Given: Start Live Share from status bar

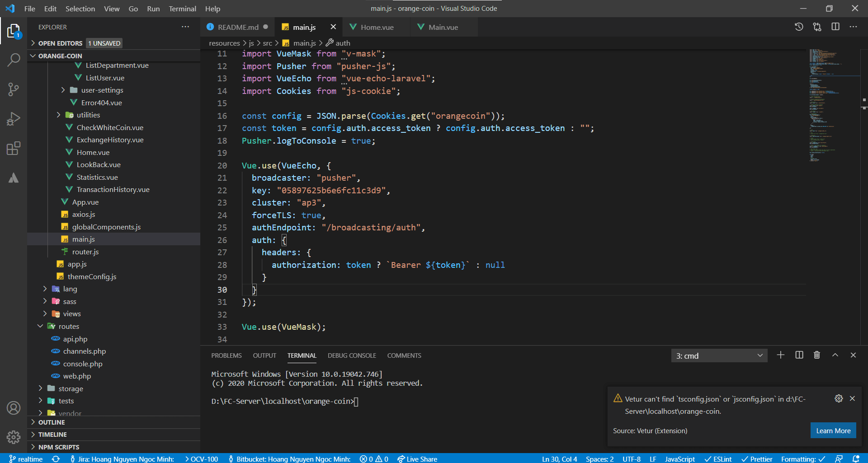Looking at the screenshot, I should coord(417,459).
